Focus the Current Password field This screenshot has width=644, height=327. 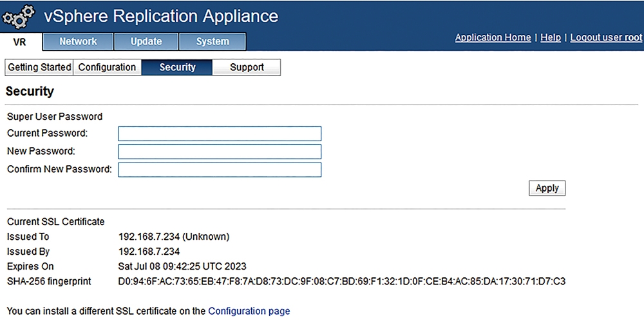220,134
